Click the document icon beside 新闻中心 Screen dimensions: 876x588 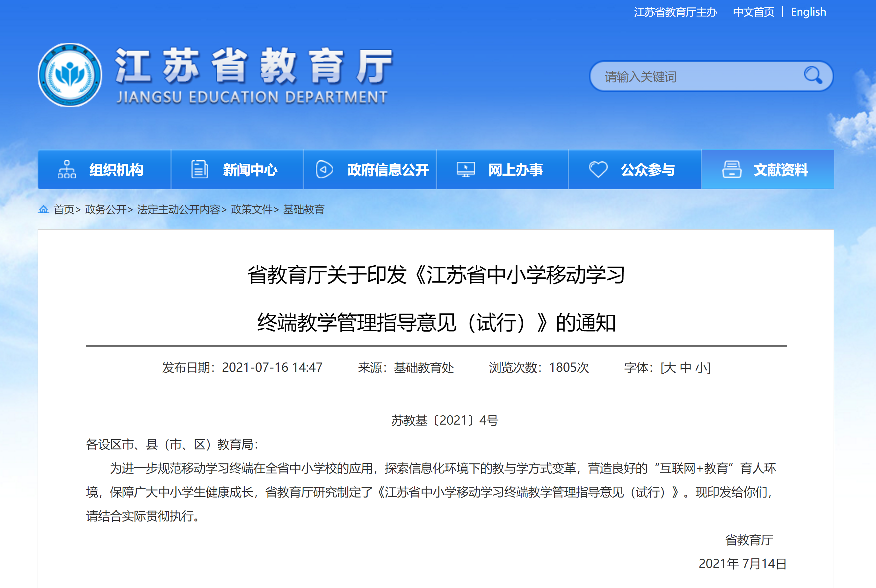click(x=199, y=169)
